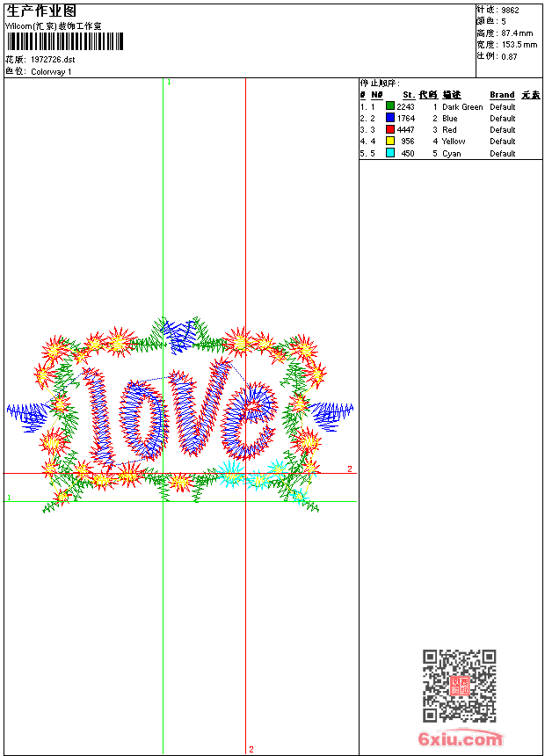Click the 生产作业图 worksheet title
This screenshot has height=756, width=545.
[41, 11]
